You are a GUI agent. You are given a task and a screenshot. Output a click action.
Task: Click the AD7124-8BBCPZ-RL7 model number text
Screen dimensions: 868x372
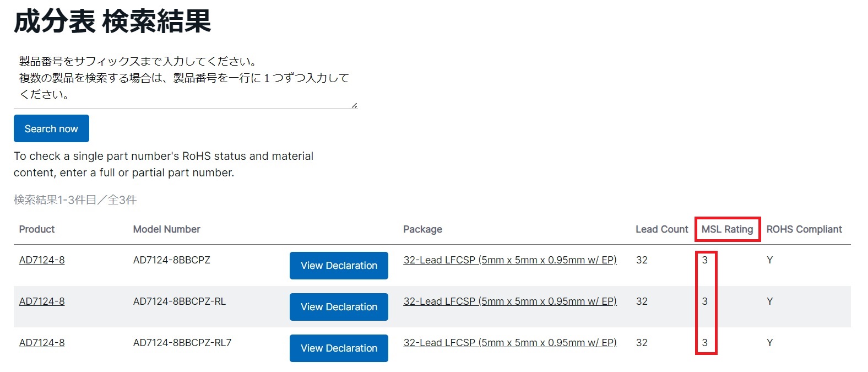(x=182, y=343)
